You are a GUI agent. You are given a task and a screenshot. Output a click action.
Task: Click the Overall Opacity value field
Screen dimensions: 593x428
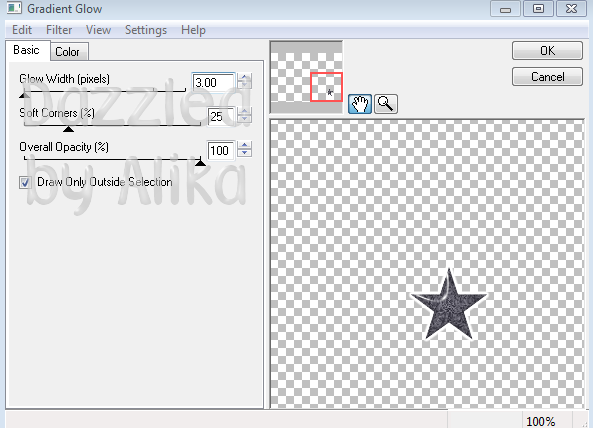220,150
